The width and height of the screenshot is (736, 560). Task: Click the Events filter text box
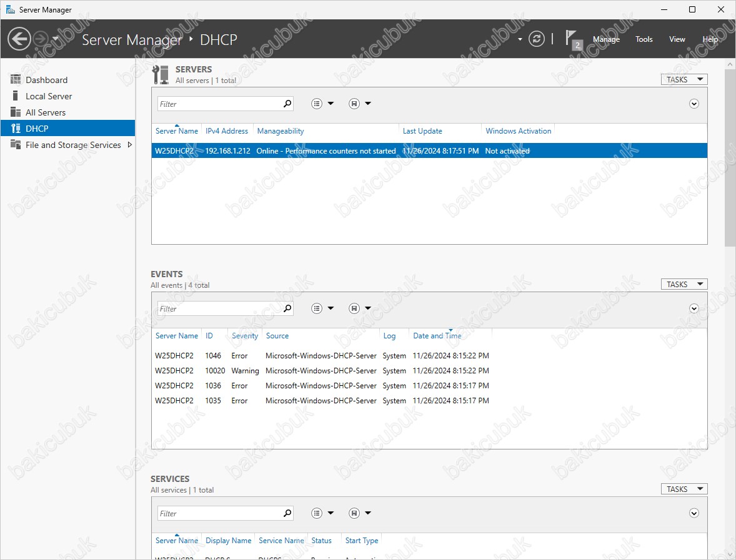[x=219, y=308]
